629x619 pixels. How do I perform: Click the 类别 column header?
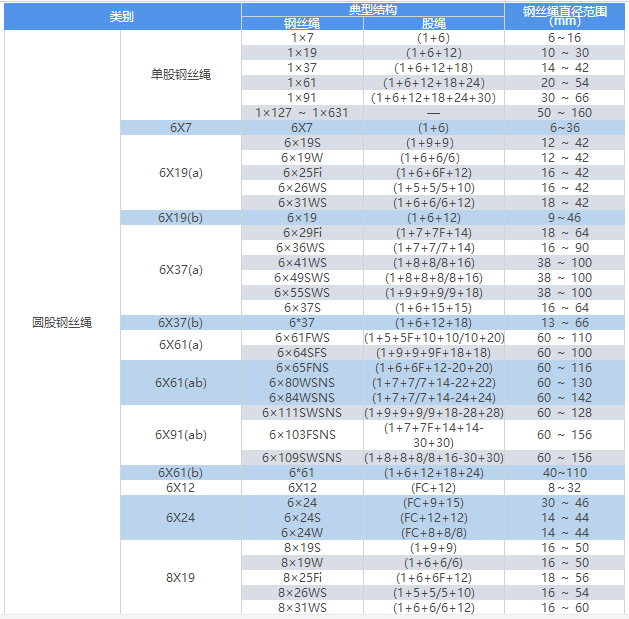tap(122, 16)
